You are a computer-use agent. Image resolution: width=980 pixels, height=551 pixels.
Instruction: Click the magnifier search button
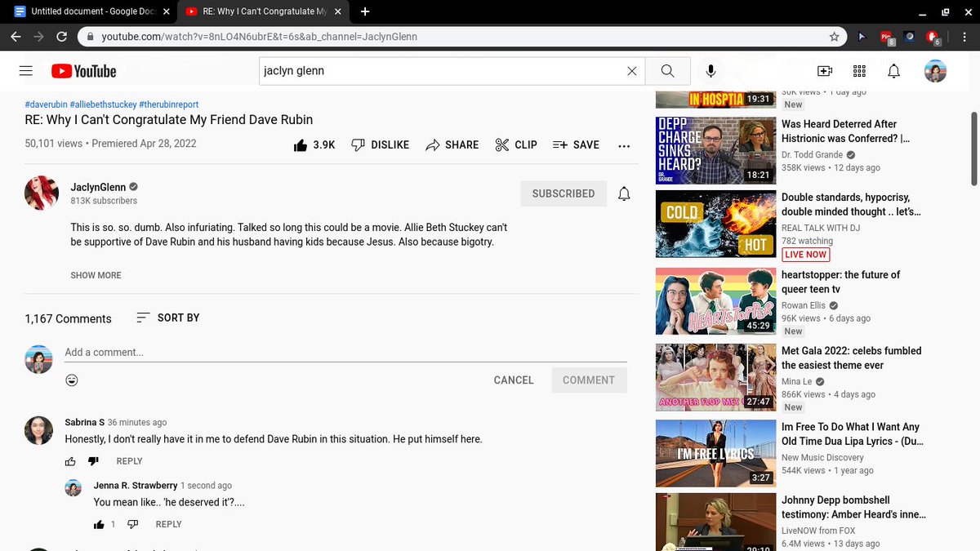point(667,71)
